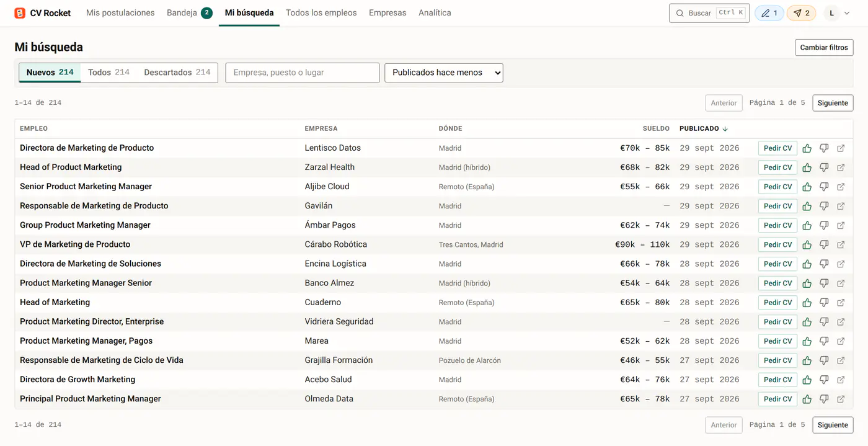Image resolution: width=868 pixels, height=446 pixels.
Task: Open the Bandeja inbox tab
Action: 190,13
